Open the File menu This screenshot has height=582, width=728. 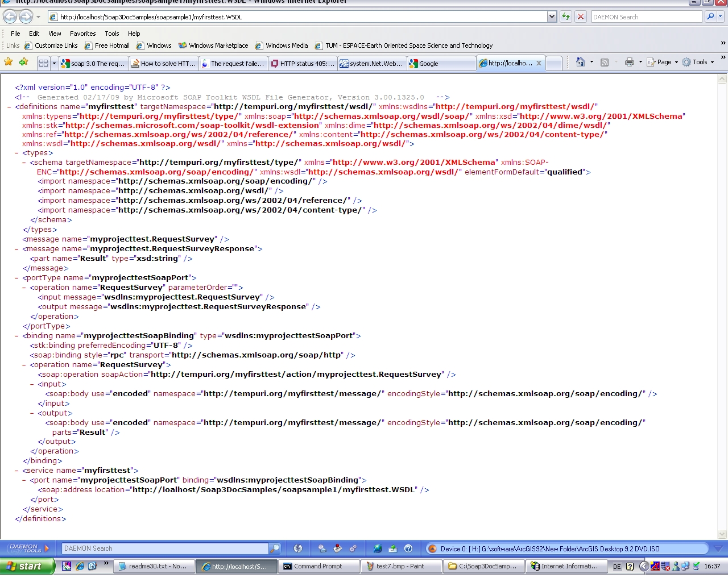tap(15, 34)
